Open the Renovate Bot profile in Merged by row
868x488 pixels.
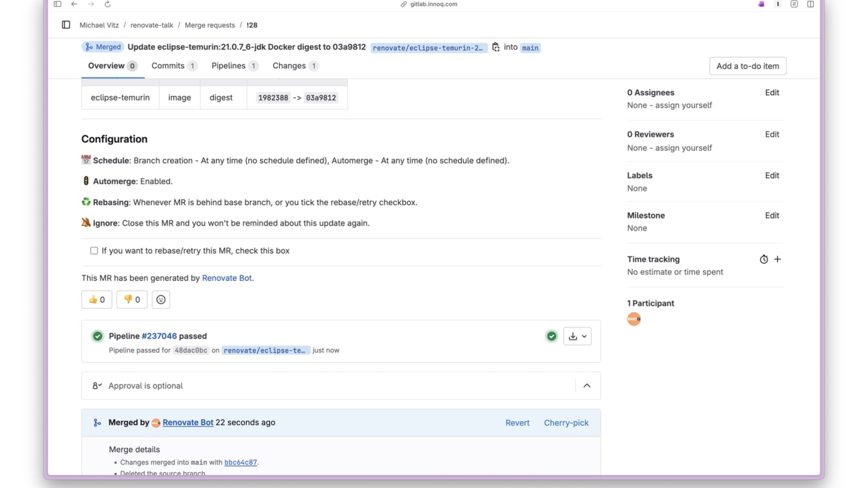coord(188,422)
